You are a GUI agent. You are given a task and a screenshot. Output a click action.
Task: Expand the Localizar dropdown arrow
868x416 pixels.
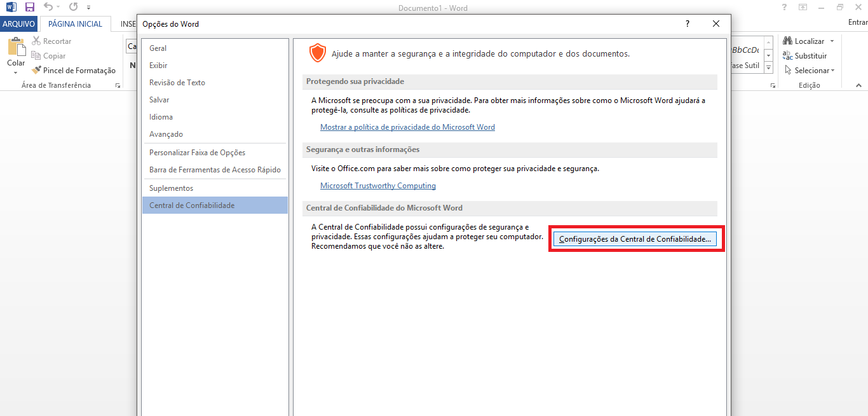[832, 41]
